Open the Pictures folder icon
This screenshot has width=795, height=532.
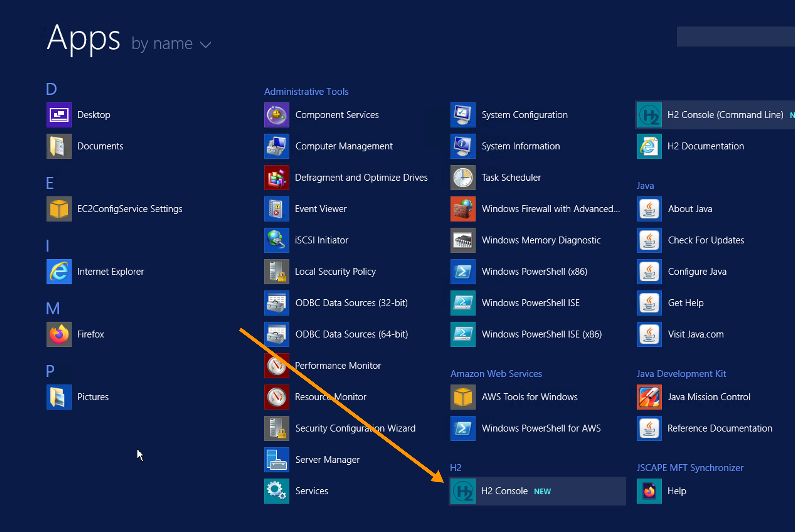click(x=59, y=397)
